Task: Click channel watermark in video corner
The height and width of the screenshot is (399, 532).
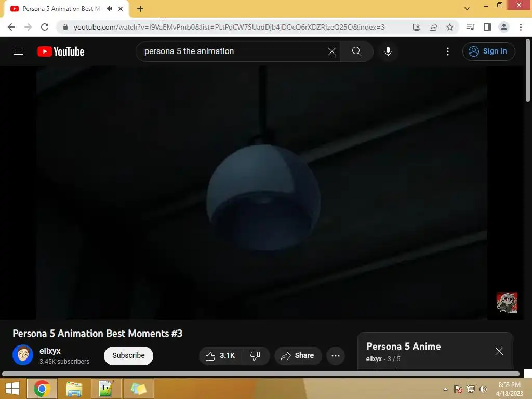Action: (x=507, y=303)
